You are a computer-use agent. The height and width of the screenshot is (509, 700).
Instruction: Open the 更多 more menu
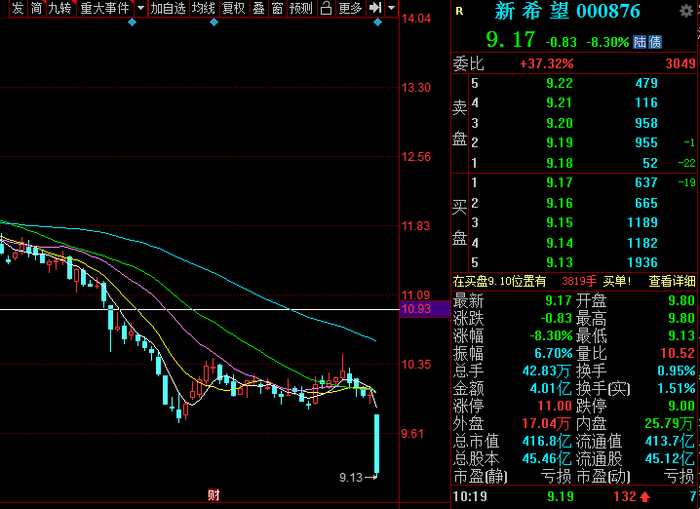[x=350, y=8]
